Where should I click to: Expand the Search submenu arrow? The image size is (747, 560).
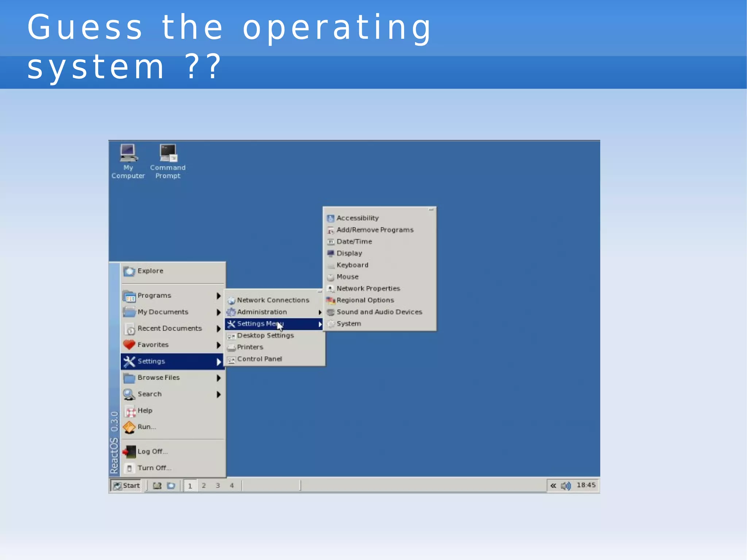(218, 394)
